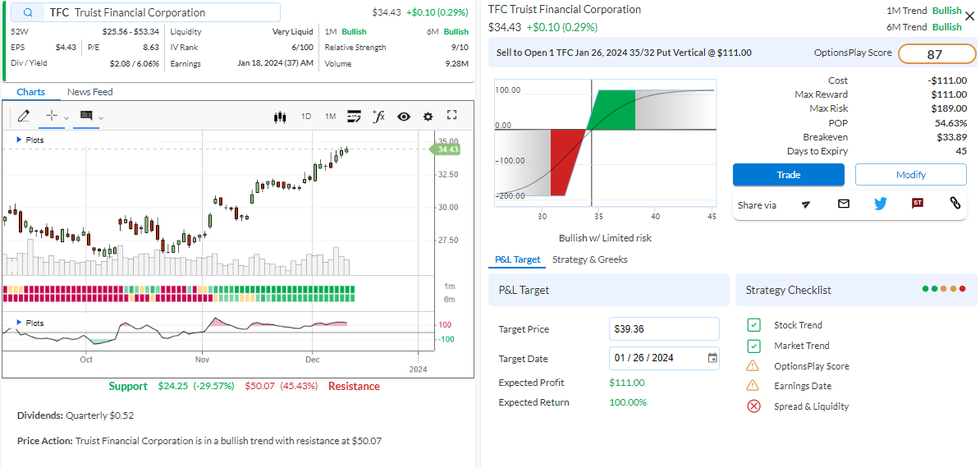This screenshot has height=468, width=980.
Task: Share via StockTwits ST icon
Action: point(918,203)
